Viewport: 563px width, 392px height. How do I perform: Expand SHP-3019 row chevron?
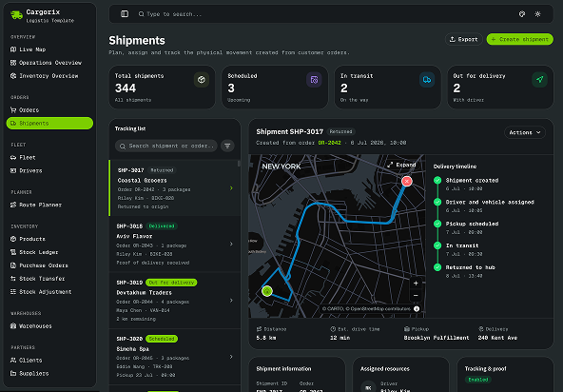coord(231,301)
